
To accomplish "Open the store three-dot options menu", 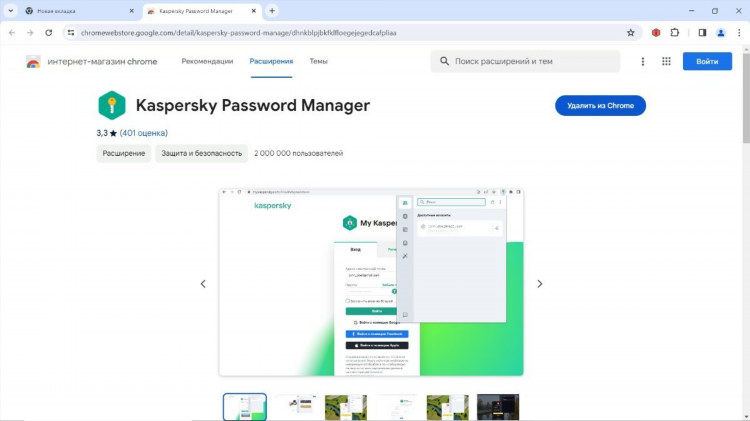I will pyautogui.click(x=642, y=61).
